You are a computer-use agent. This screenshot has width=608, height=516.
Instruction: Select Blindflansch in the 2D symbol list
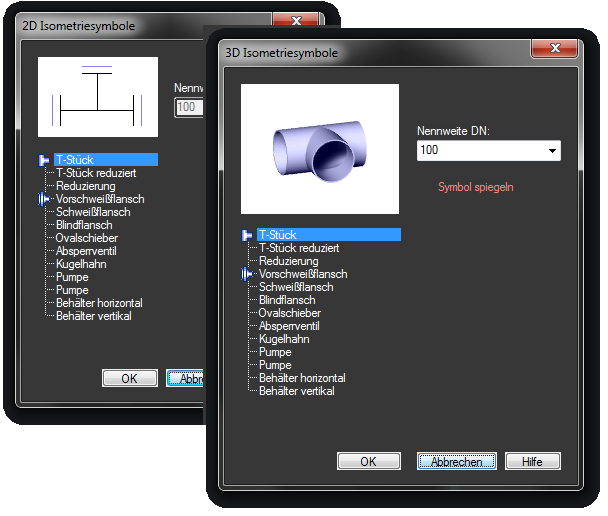point(86,225)
